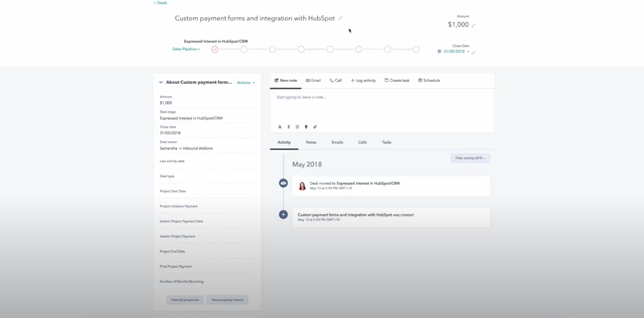644x318 pixels.
Task: Open the Sales Pipeline dropdown
Action: tap(186, 49)
